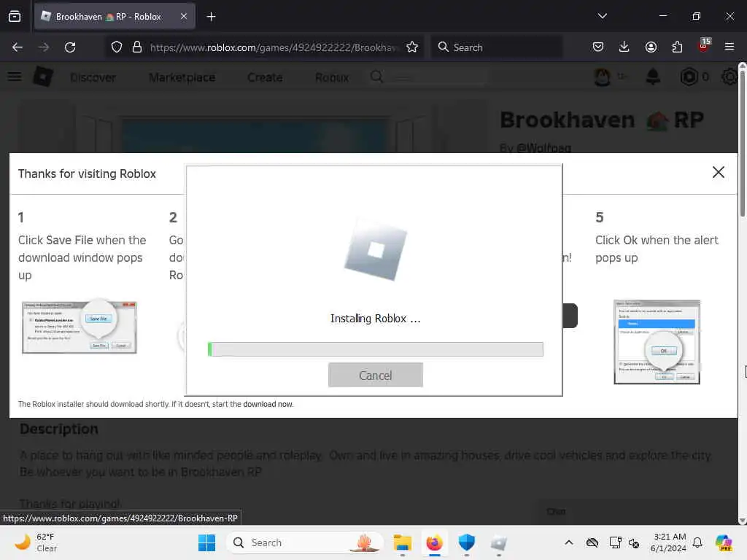Open the Windows Start menu
The width and height of the screenshot is (747, 560).
pos(206,542)
